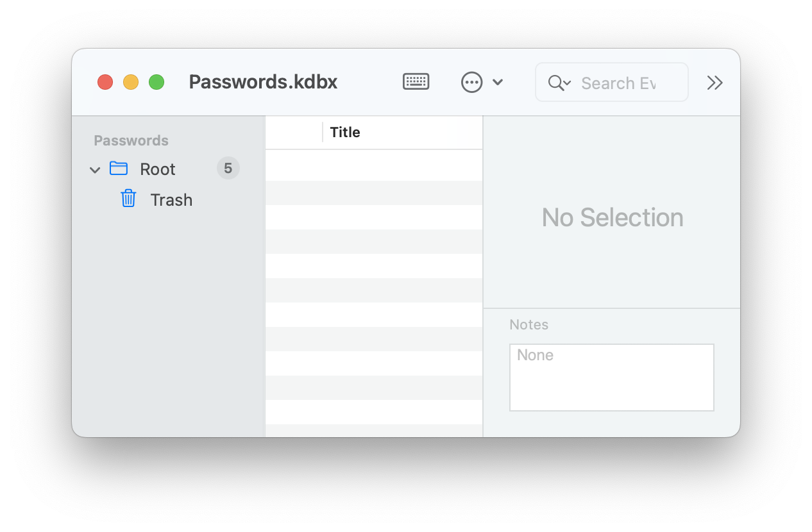This screenshot has width=812, height=532.
Task: Click the Notes text area showing None
Action: pos(611,377)
